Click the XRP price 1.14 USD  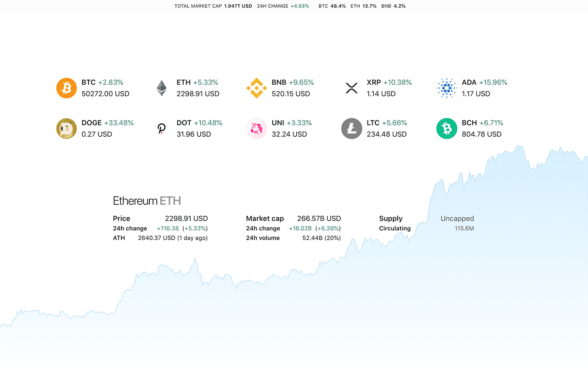(x=381, y=93)
